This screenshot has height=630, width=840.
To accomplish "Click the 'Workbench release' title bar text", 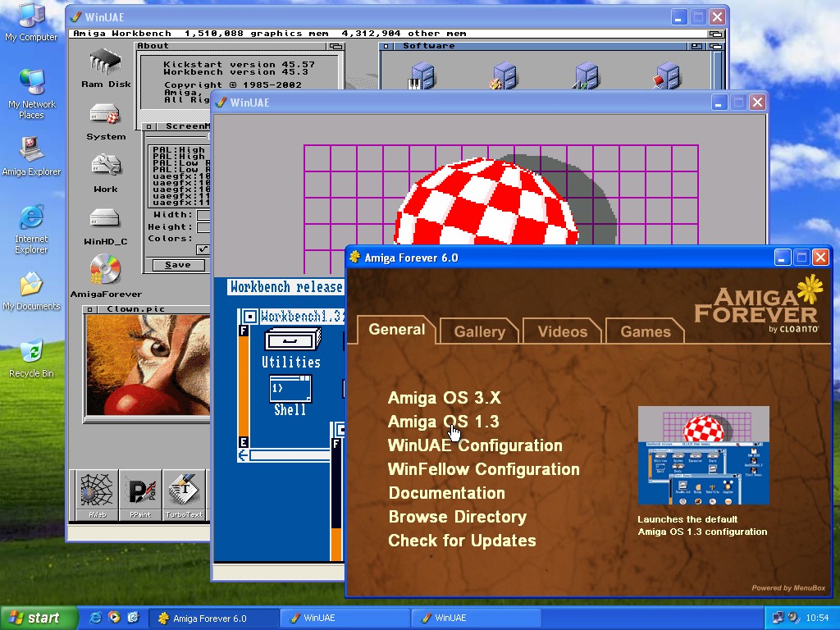I will [x=286, y=287].
